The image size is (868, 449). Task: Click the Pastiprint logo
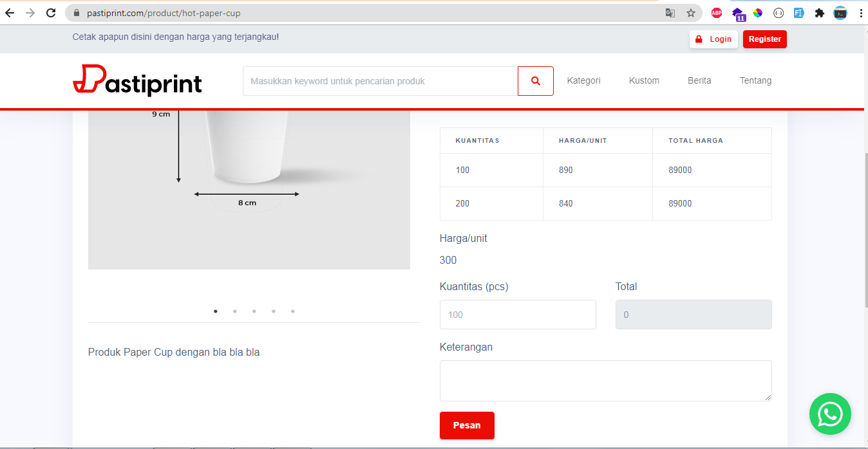tap(137, 81)
